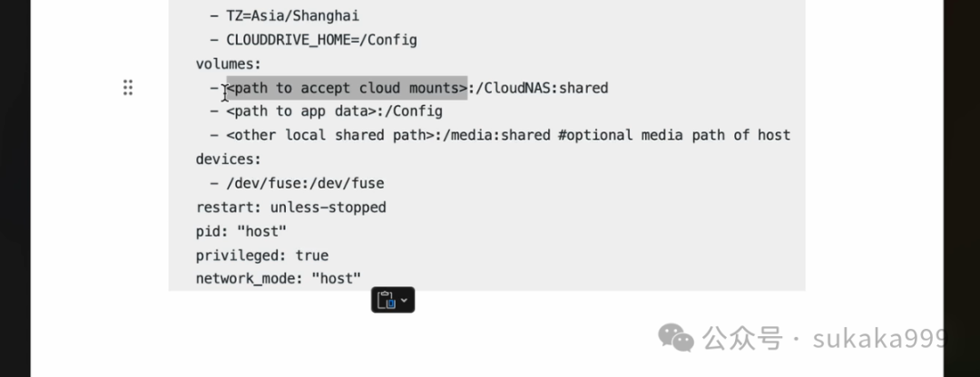Click the /dev/fuse:/dev/fuse device line
Image resolution: width=980 pixels, height=377 pixels.
(305, 183)
